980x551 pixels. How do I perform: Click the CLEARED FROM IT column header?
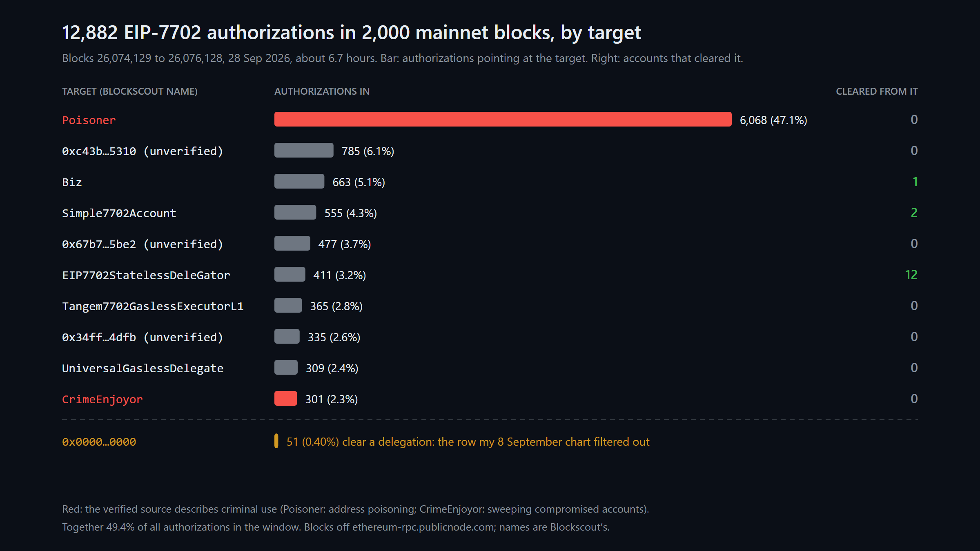click(877, 91)
